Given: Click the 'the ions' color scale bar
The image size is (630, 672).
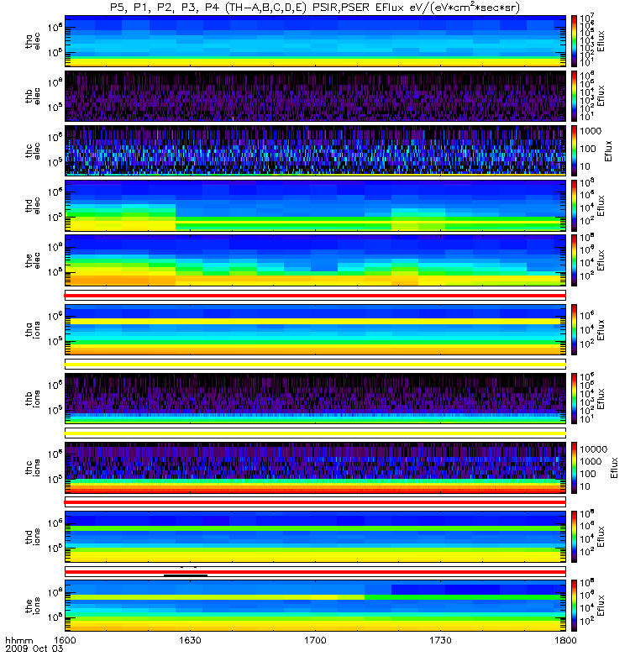Looking at the screenshot, I should (574, 606).
